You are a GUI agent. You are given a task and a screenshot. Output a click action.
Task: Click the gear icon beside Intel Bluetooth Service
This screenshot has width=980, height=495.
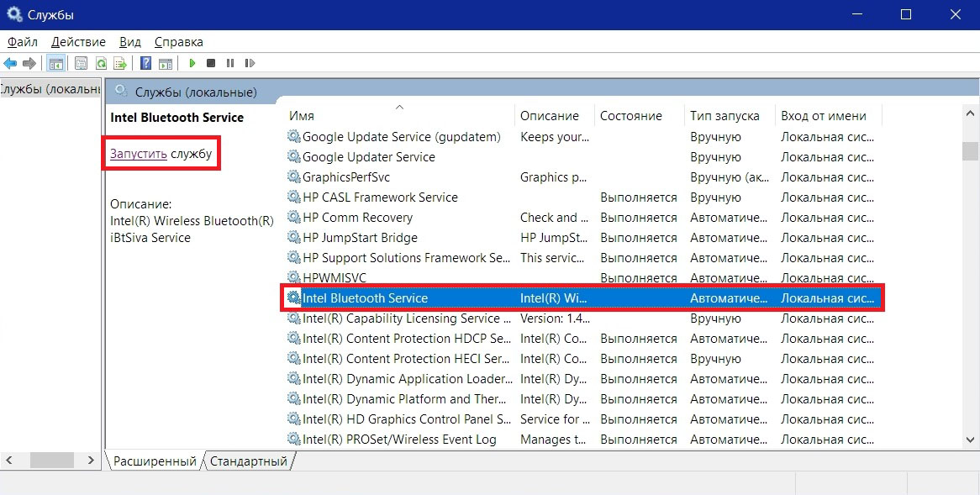294,298
